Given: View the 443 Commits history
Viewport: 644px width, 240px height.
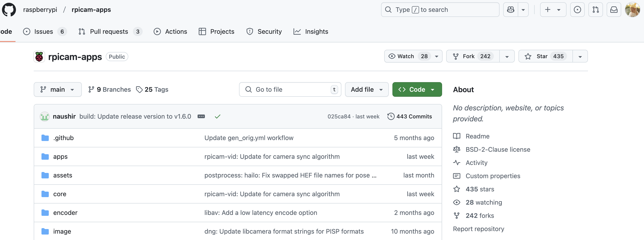Looking at the screenshot, I should pyautogui.click(x=410, y=116).
